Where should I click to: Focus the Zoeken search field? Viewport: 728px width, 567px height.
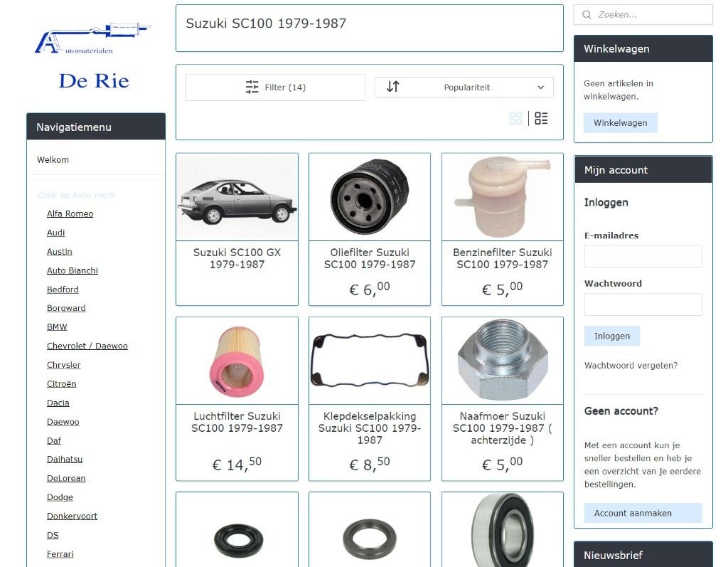[643, 15]
